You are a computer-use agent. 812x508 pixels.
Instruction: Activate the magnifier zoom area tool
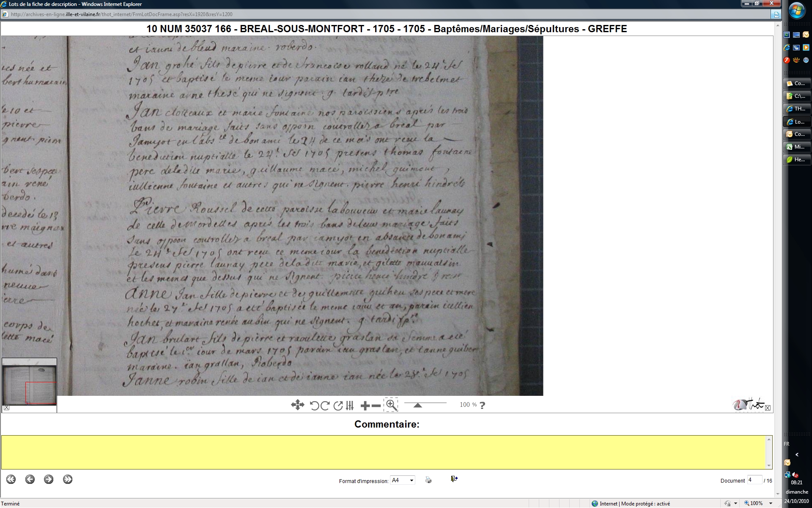coord(391,405)
